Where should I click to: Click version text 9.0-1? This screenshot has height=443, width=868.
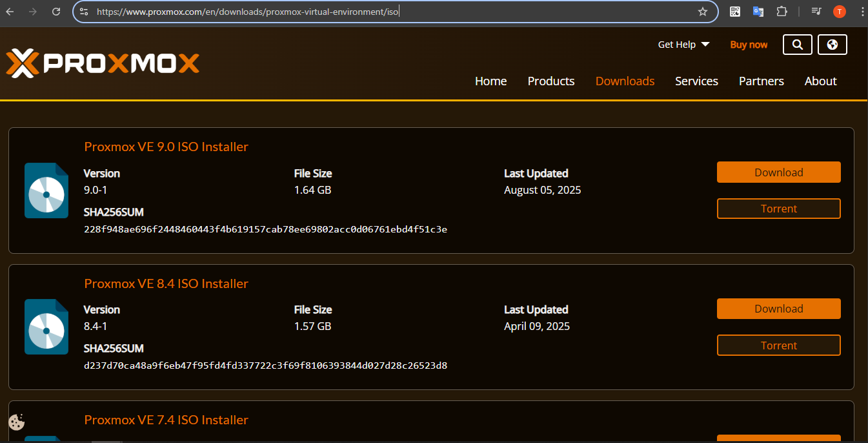coord(97,190)
